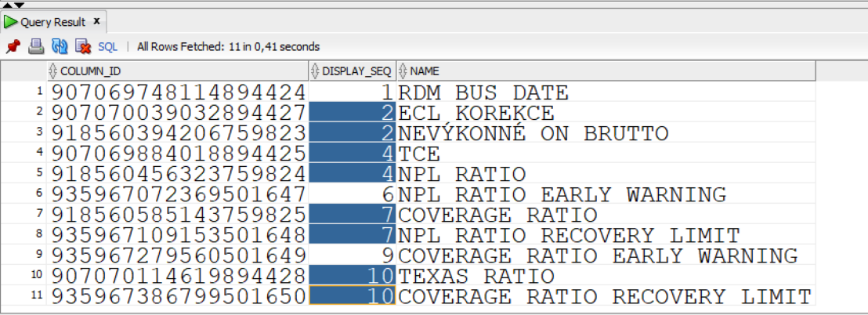Screen dimensions: 868x315
Task: Select row number 1 header
Action: pyautogui.click(x=24, y=92)
